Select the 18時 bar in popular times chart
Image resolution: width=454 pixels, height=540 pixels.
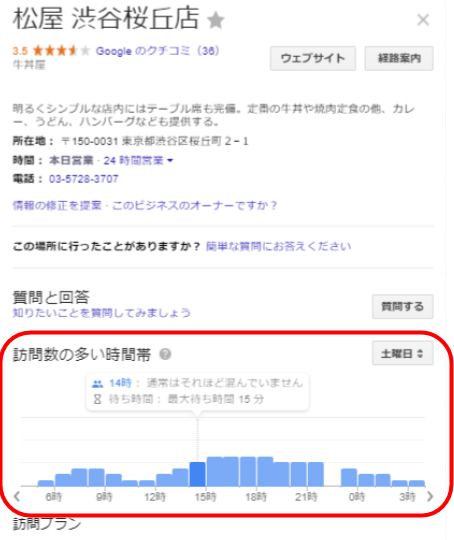click(x=265, y=471)
